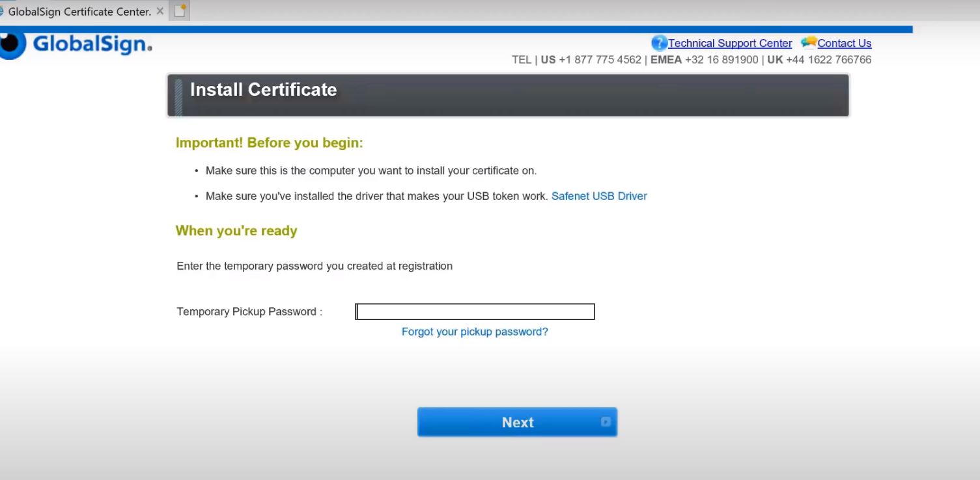Click the 'Temporary Pickup Password :' label
980x480 pixels.
(x=249, y=311)
